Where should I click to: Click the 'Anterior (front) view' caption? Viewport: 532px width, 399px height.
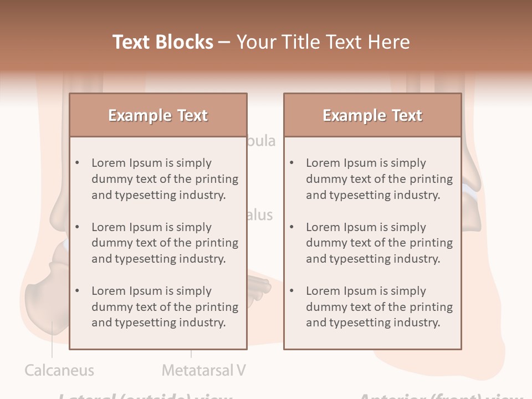(441, 395)
